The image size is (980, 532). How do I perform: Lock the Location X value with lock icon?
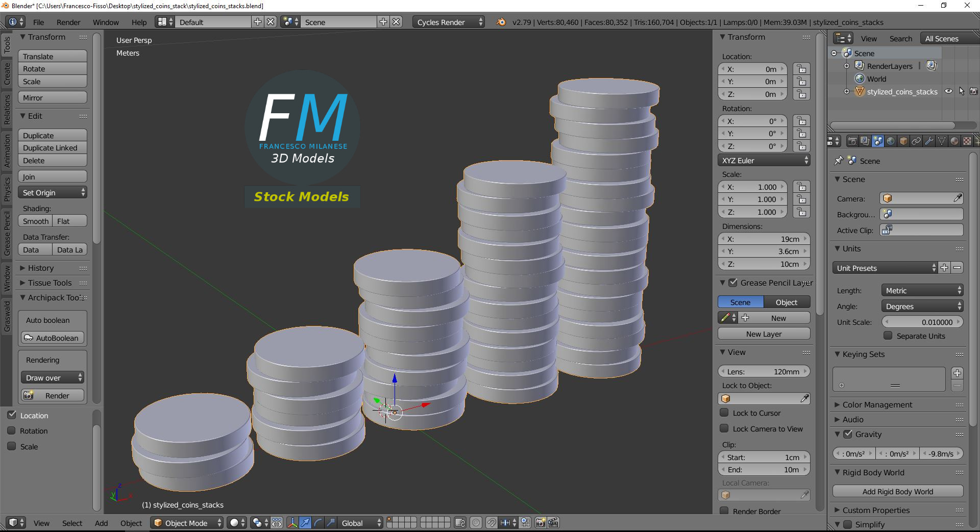tap(802, 69)
